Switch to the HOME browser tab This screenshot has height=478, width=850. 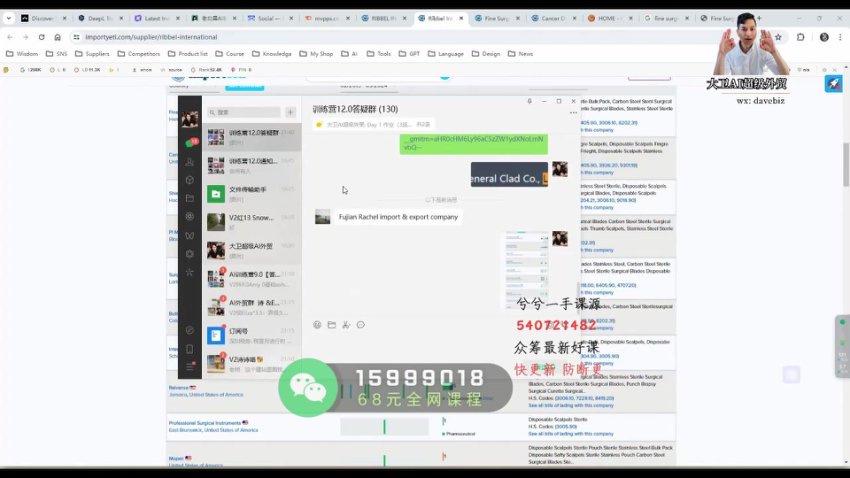pyautogui.click(x=609, y=18)
